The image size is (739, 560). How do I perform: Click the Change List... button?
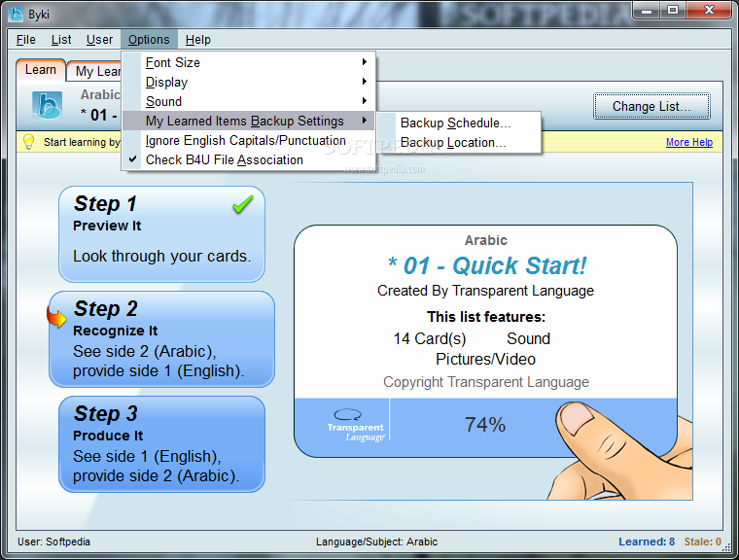tap(651, 107)
